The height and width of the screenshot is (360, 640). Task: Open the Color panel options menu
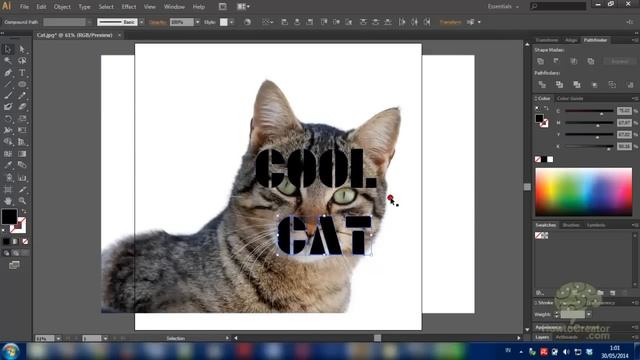tap(635, 98)
